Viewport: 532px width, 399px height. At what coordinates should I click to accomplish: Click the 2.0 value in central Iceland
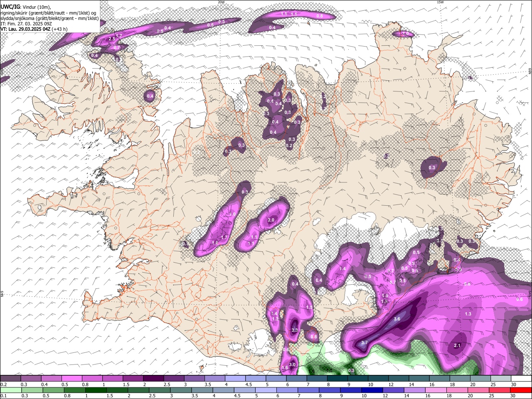tap(271, 220)
